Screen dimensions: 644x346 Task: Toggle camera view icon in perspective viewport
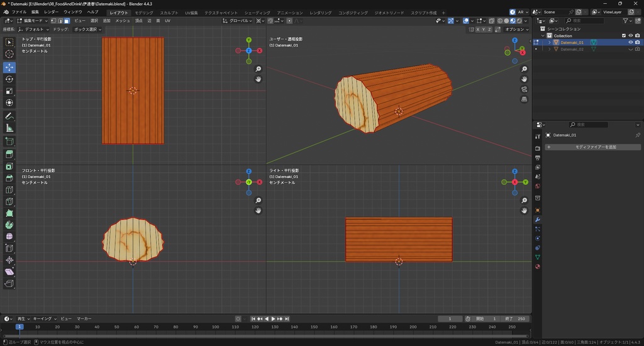(525, 89)
